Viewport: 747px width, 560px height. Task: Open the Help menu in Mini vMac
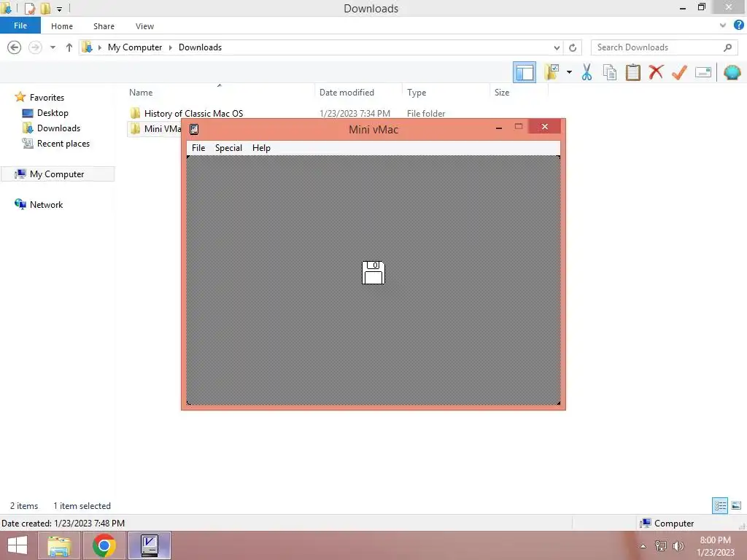point(261,147)
